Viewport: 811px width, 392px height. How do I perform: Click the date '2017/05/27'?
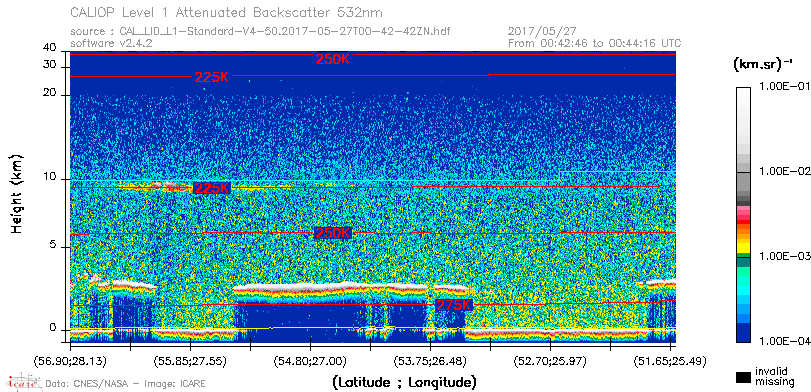click(x=542, y=32)
